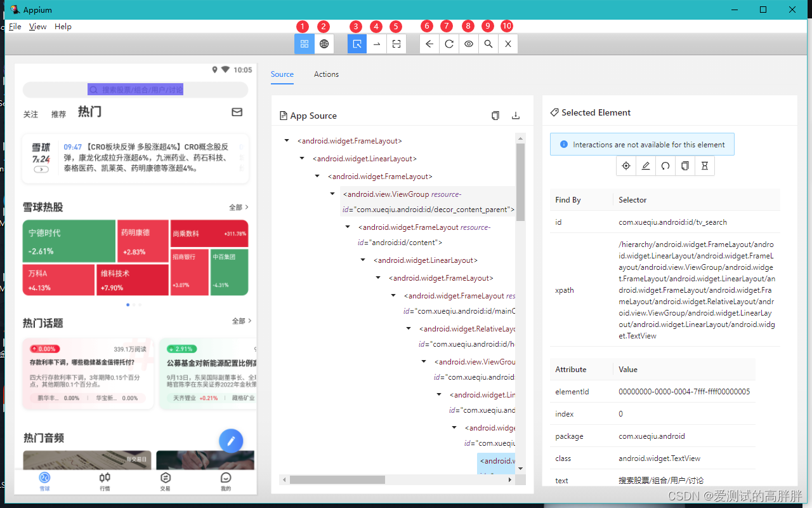Switch to Web/Hybrid App Mode globe icon
This screenshot has width=812, height=508.
(324, 44)
